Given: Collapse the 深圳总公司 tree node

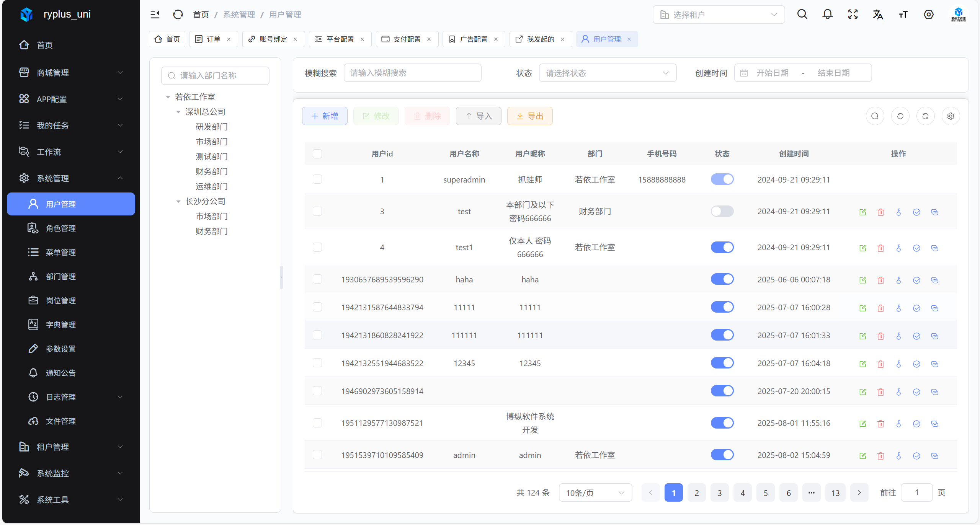Looking at the screenshot, I should coord(178,112).
